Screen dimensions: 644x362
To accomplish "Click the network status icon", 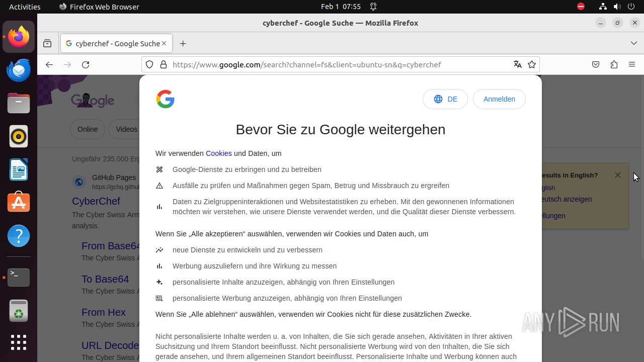I will point(603,7).
